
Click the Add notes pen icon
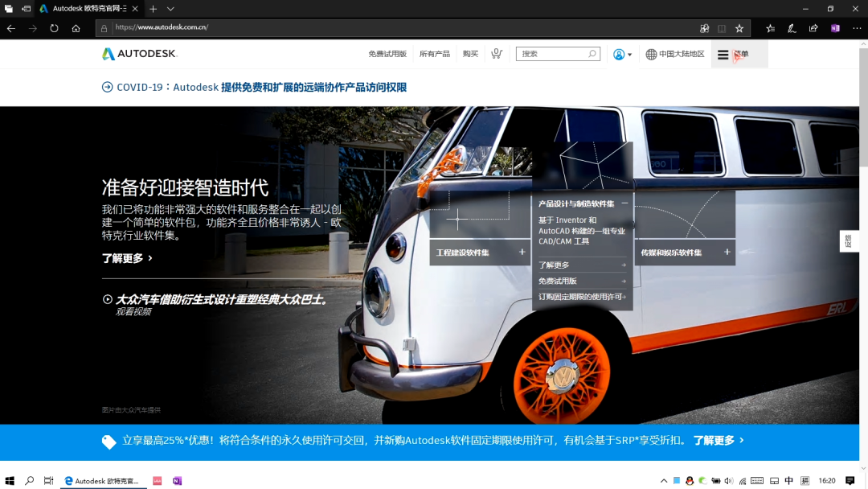coord(792,28)
